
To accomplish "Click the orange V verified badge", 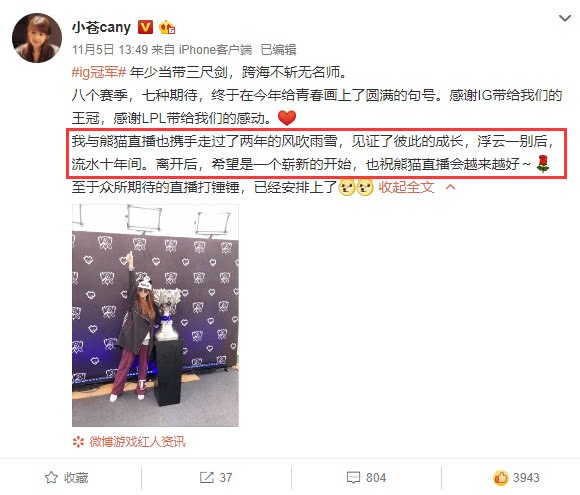I will coord(145,27).
